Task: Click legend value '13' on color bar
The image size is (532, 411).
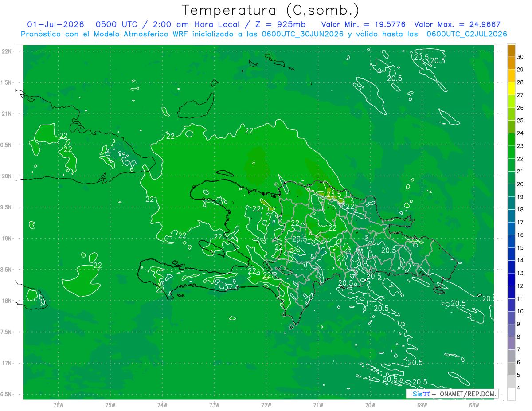Action: (x=520, y=273)
